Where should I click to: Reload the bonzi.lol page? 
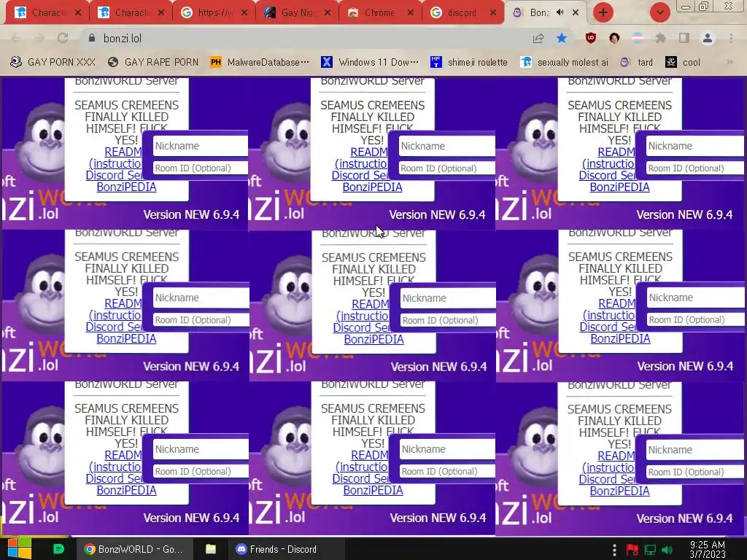(63, 38)
